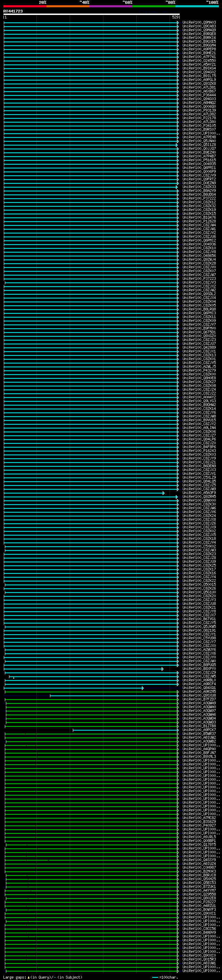Select the UniRef100_Q5I1Z8 label
This screenshot has height=980, width=222.
coord(199,145)
